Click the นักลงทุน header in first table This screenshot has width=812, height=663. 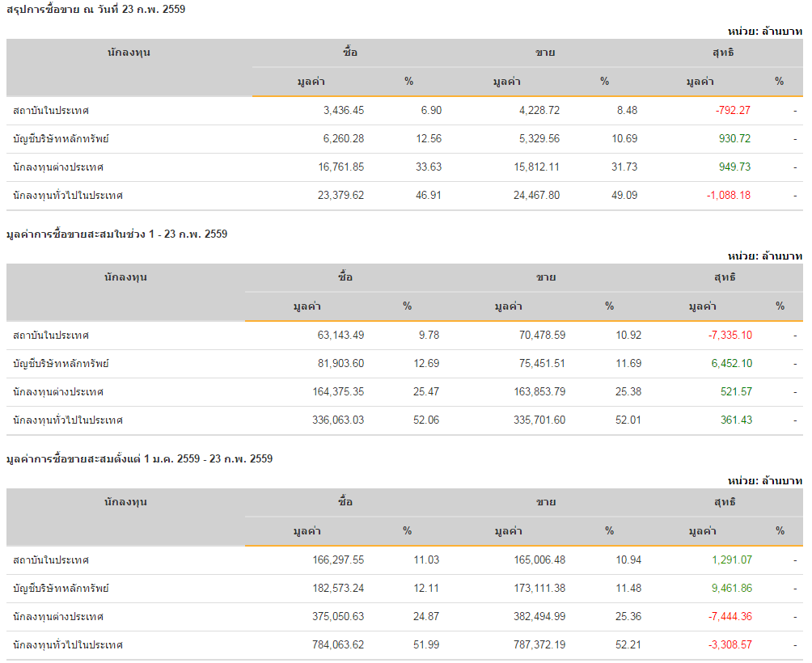129,53
